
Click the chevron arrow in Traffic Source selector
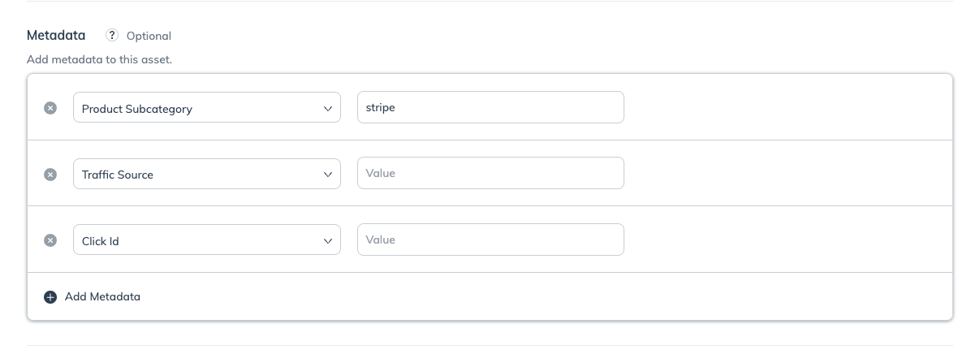(328, 175)
